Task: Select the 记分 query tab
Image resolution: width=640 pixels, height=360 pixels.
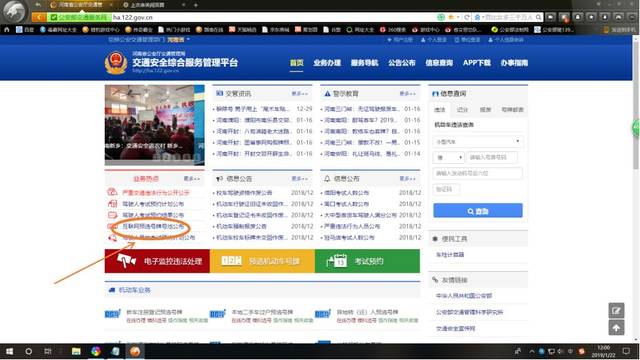Action: pos(462,109)
